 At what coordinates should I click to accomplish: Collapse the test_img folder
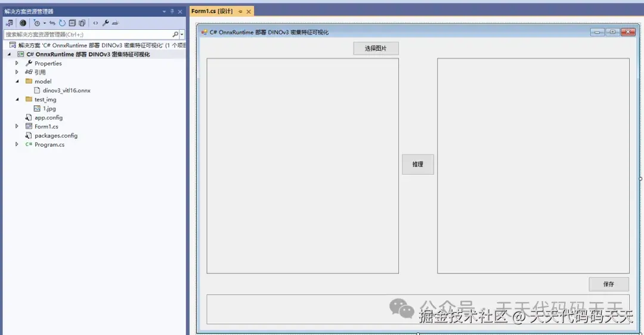(17, 100)
